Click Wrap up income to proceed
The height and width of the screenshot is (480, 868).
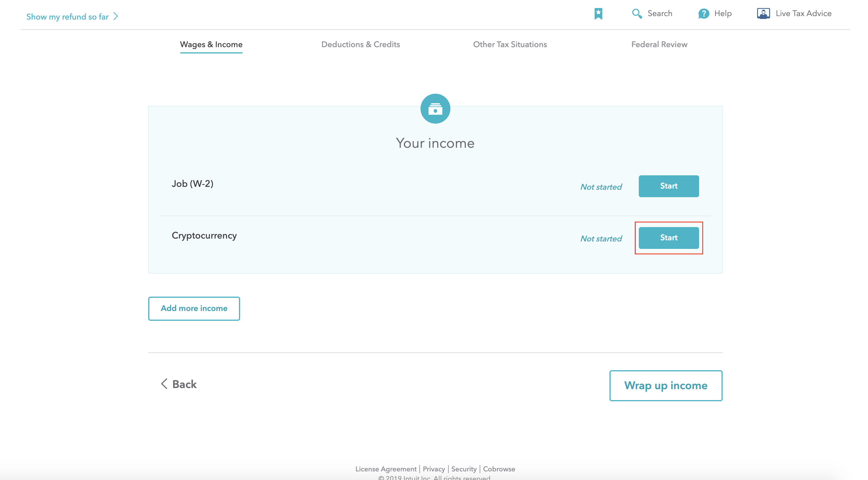(666, 385)
